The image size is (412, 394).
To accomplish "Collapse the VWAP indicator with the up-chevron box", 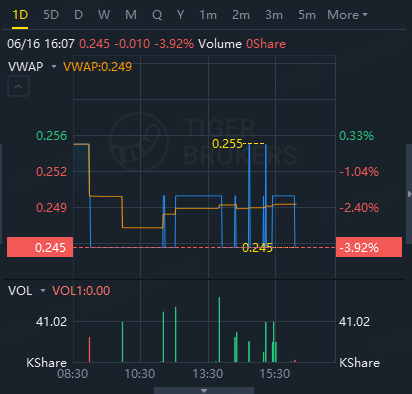I will point(18,86).
